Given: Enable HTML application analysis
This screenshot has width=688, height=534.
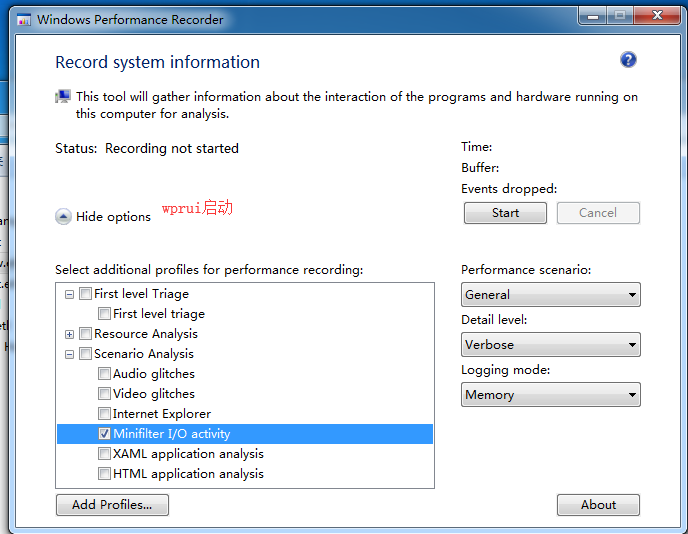Looking at the screenshot, I should pyautogui.click(x=104, y=474).
